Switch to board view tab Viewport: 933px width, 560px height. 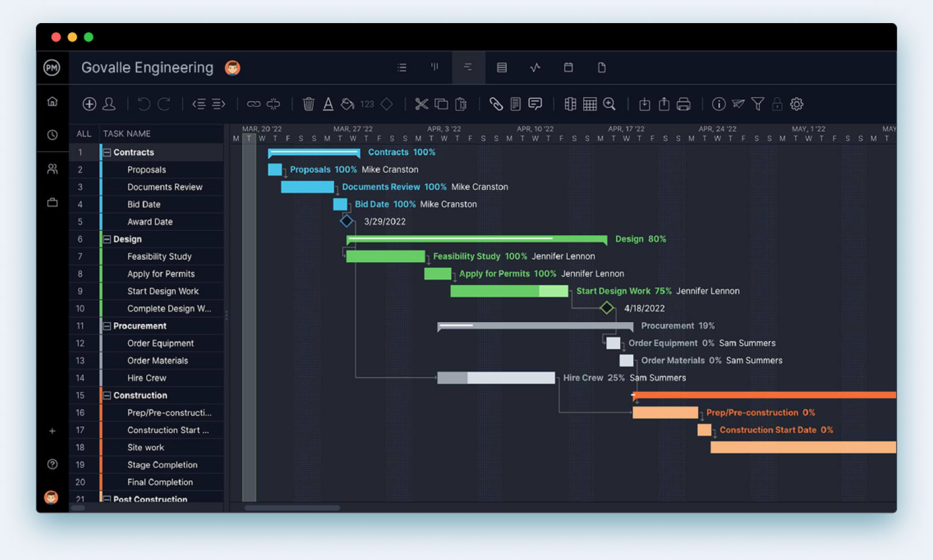[435, 67]
